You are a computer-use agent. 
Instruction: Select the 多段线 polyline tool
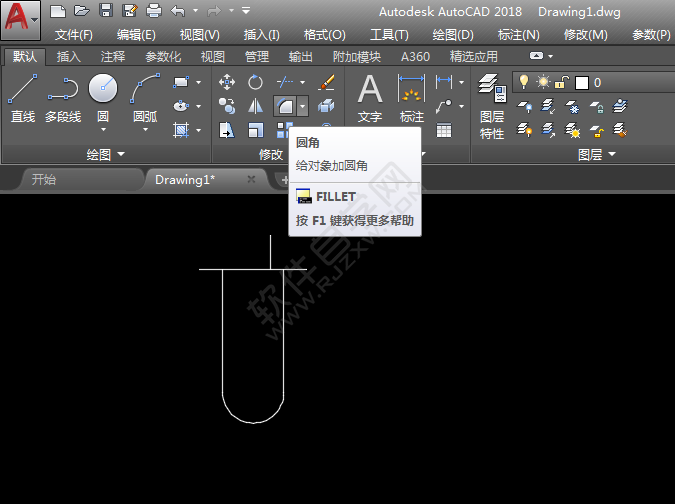(x=63, y=98)
